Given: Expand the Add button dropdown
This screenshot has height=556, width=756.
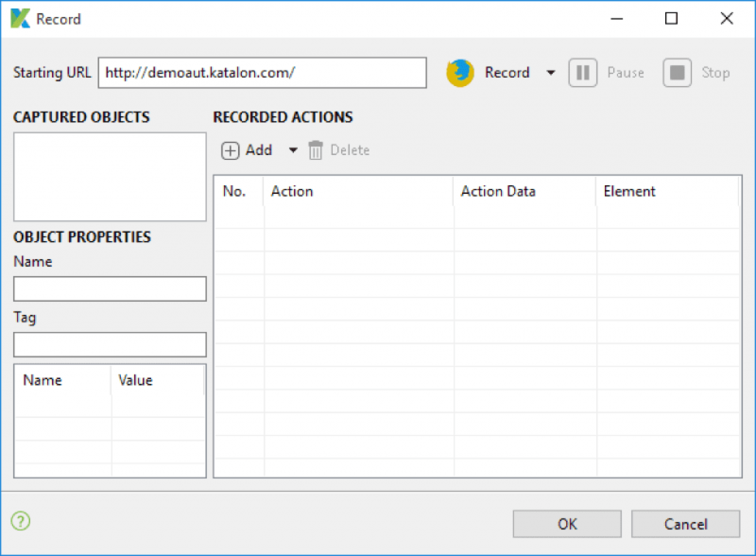Looking at the screenshot, I should coord(290,149).
